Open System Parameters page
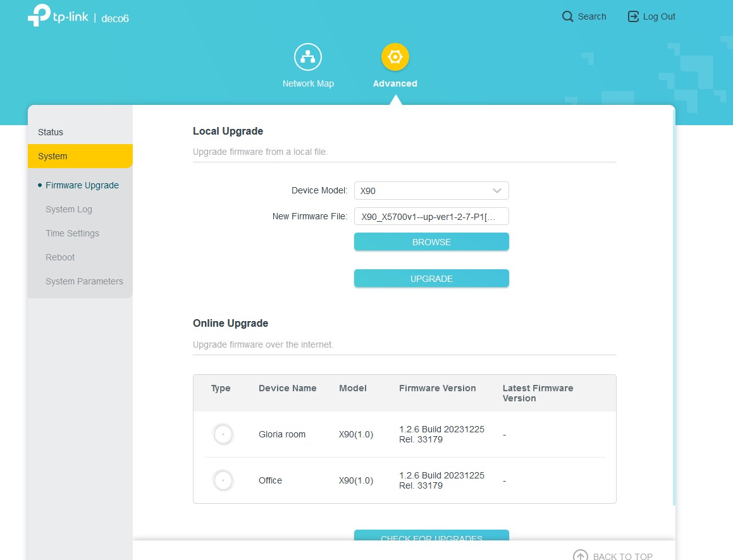Viewport: 733px width, 560px height. click(x=84, y=281)
